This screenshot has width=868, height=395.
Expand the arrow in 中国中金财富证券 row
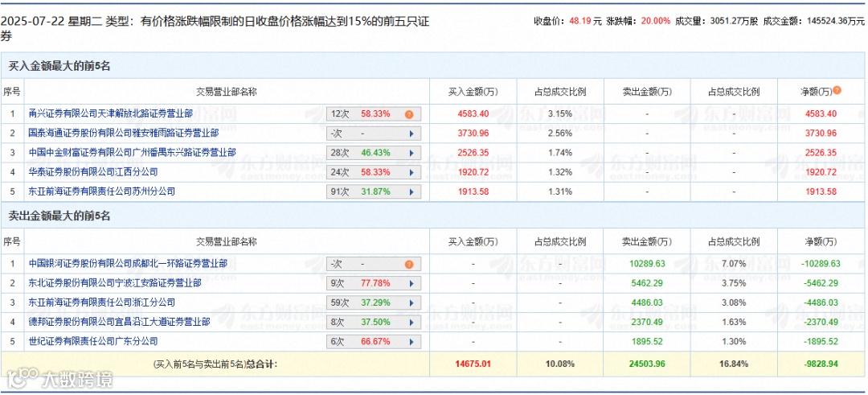point(411,153)
